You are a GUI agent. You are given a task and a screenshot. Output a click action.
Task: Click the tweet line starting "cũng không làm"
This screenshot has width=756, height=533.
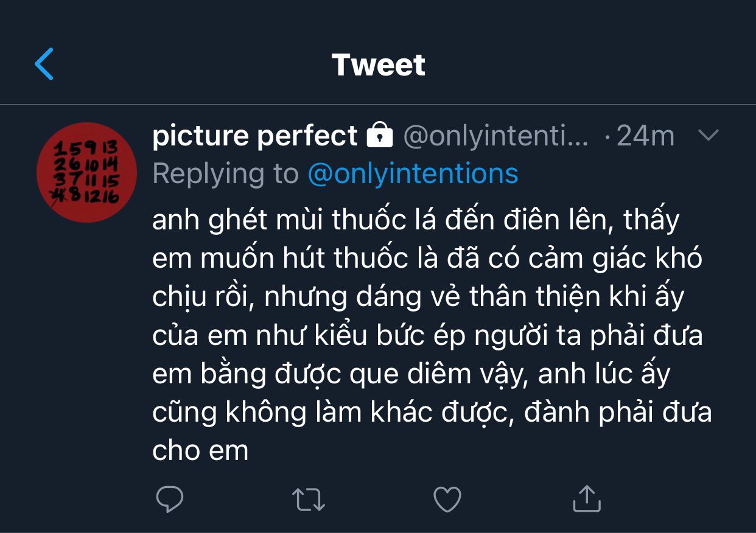coord(432,412)
